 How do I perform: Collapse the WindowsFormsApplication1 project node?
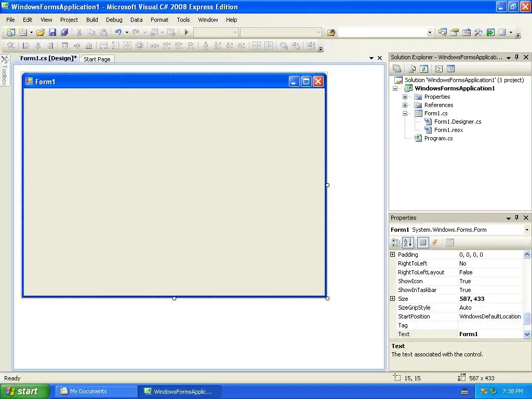395,88
